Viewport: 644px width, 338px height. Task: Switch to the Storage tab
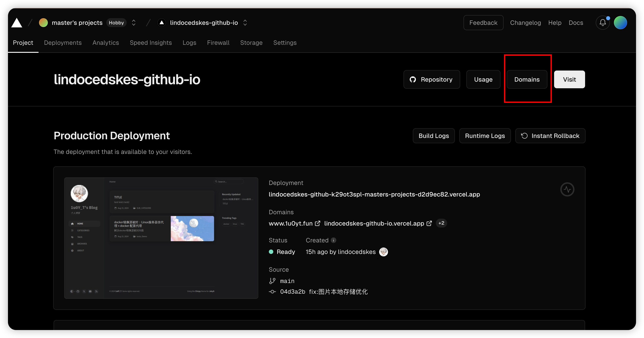[251, 43]
